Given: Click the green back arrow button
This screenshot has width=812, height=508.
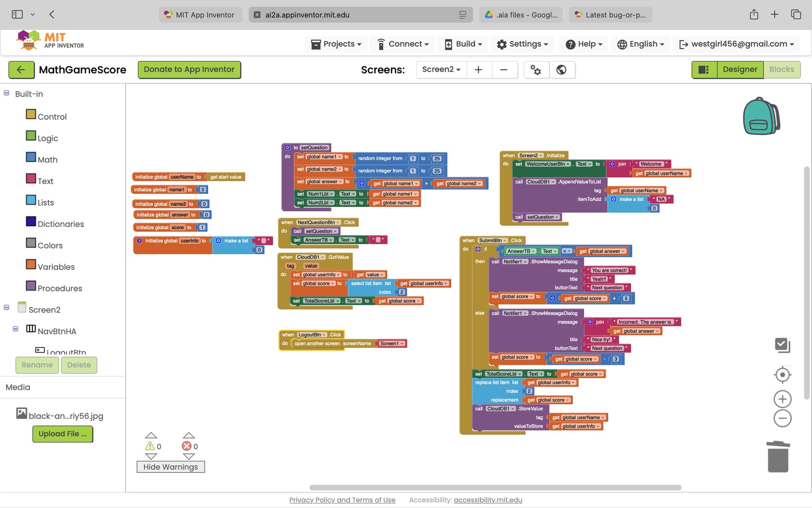Looking at the screenshot, I should [21, 69].
